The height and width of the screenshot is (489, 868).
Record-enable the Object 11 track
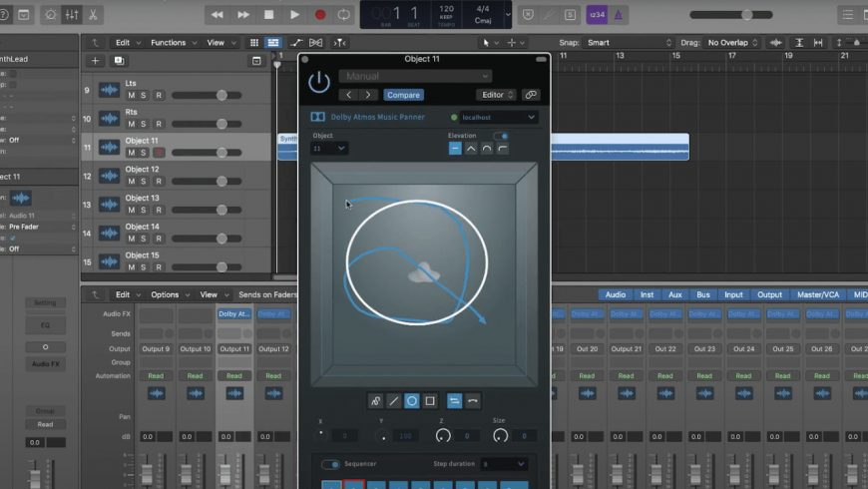(x=159, y=153)
